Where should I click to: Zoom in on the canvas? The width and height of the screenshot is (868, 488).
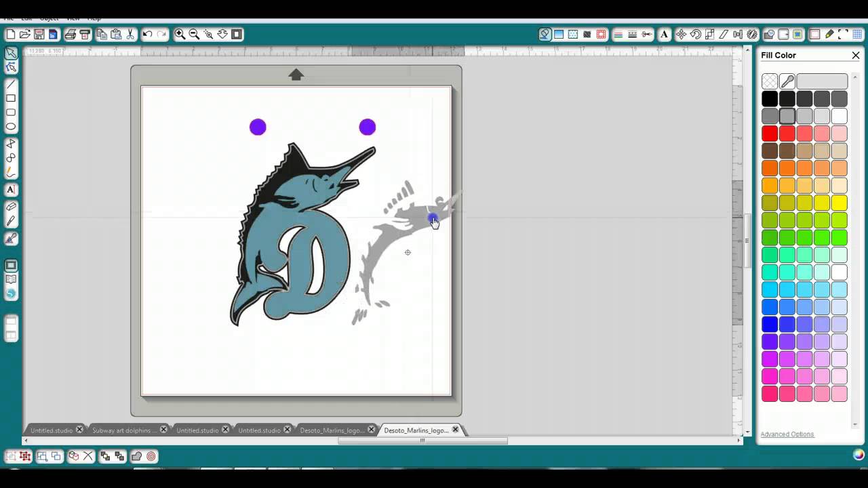coord(180,34)
